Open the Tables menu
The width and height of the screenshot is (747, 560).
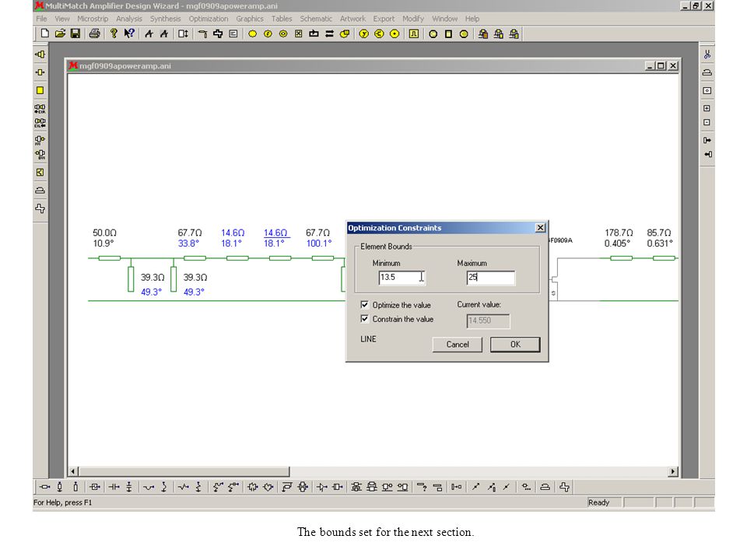[282, 19]
